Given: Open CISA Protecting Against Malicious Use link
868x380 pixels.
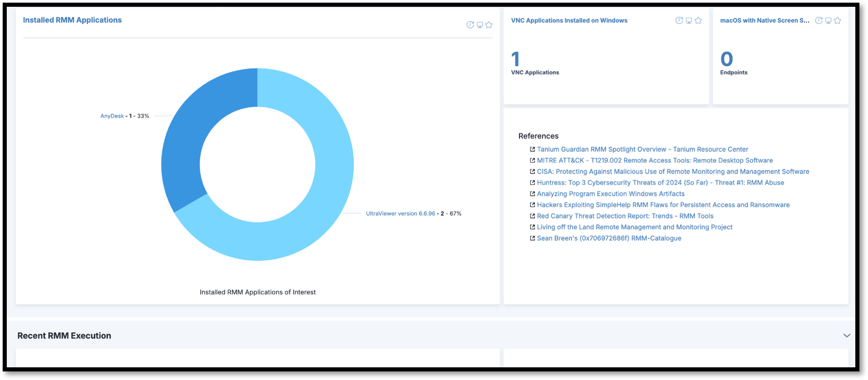Looking at the screenshot, I should (673, 171).
